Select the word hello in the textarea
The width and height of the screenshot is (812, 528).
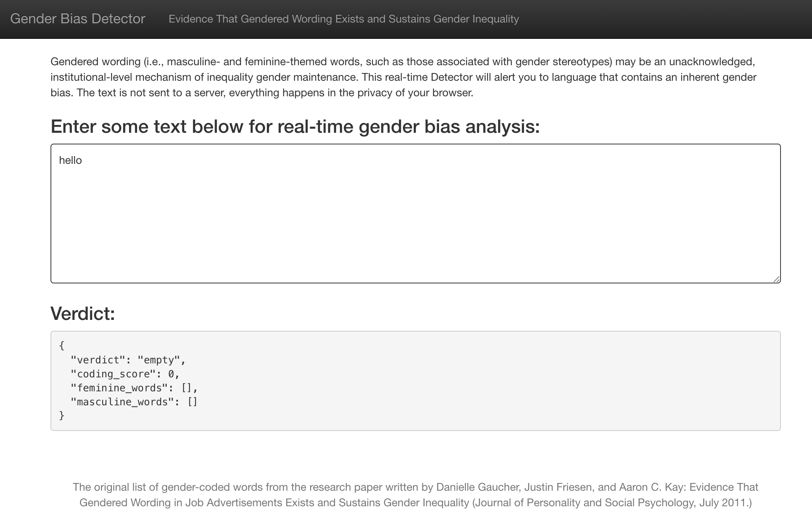(x=70, y=160)
